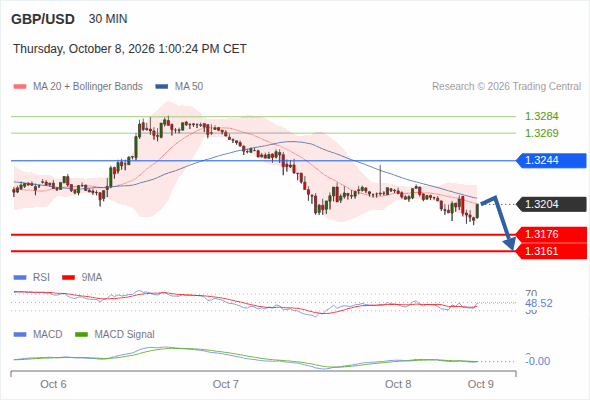Click the 30 MIN timeframe label
The image size is (590, 400).
[108, 19]
